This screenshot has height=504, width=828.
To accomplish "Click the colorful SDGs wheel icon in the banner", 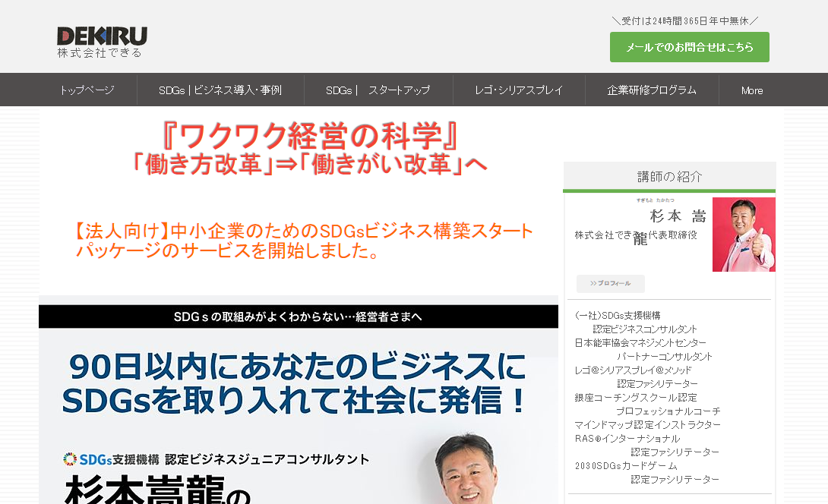I will 69,457.
